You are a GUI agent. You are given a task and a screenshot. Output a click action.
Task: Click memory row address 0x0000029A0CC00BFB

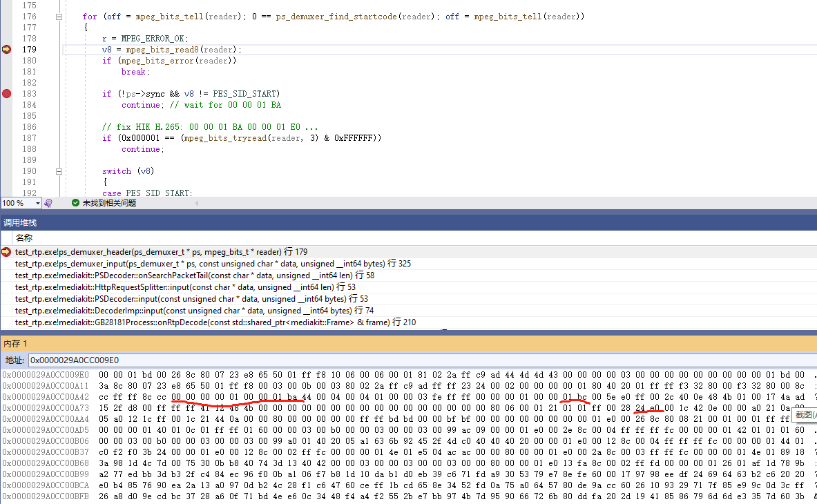[x=46, y=496]
